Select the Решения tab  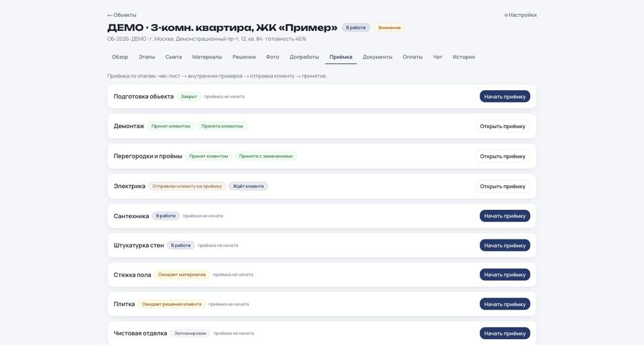click(x=244, y=57)
